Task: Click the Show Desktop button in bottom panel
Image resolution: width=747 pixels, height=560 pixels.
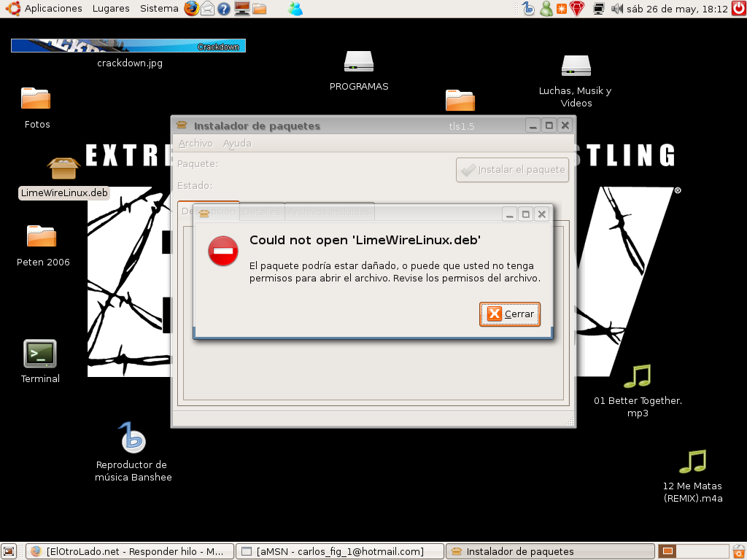Action: click(x=9, y=551)
